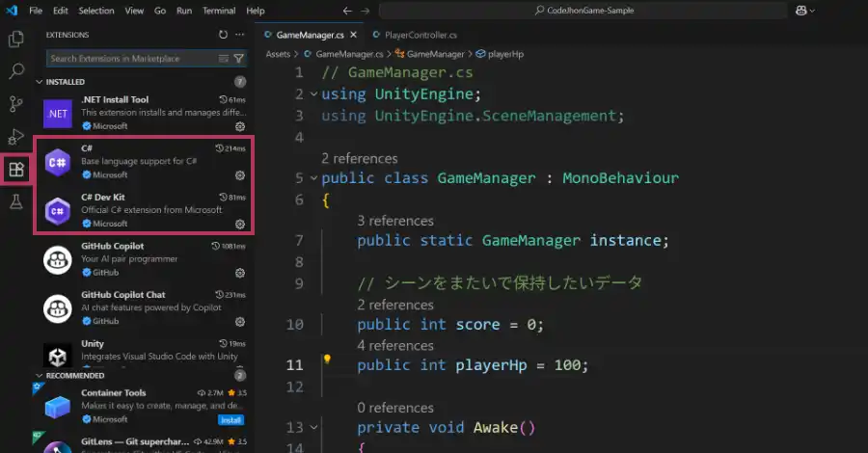
Task: Open the Testing flask icon view
Action: pyautogui.click(x=15, y=201)
